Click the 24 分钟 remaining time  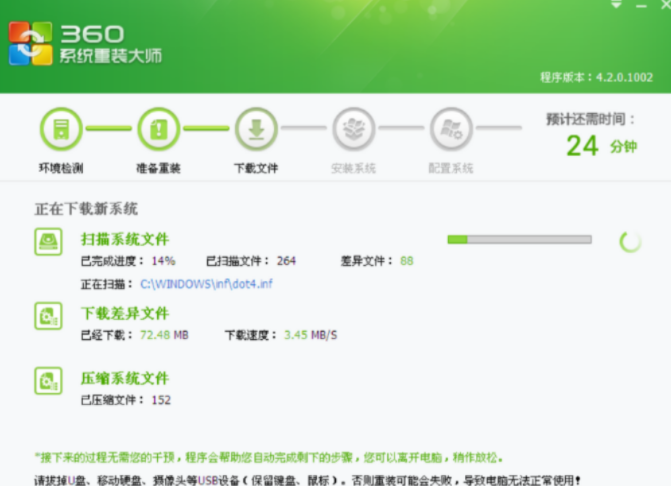click(x=602, y=146)
